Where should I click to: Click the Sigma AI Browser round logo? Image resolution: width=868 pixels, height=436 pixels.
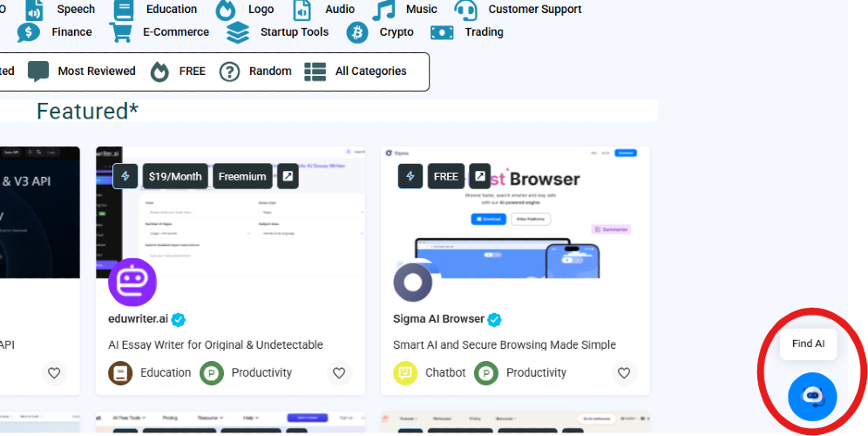(413, 282)
